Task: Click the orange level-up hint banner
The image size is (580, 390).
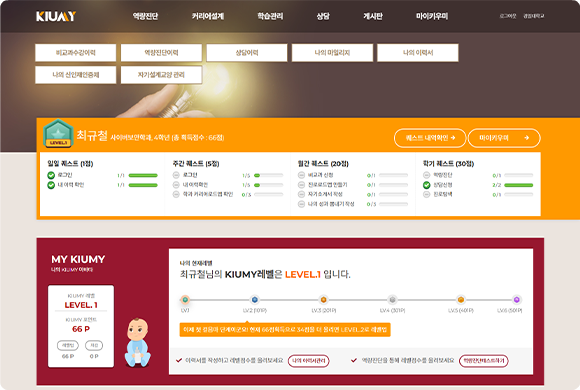Action: [285, 330]
